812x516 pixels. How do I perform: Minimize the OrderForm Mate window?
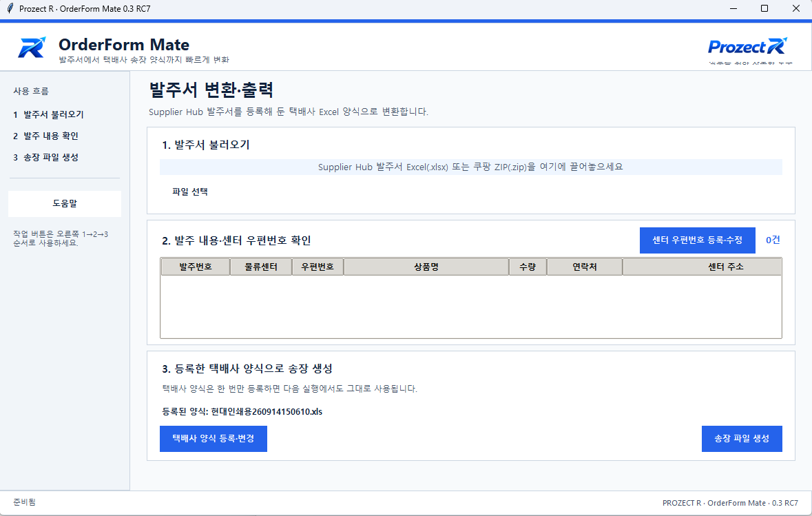pos(733,8)
